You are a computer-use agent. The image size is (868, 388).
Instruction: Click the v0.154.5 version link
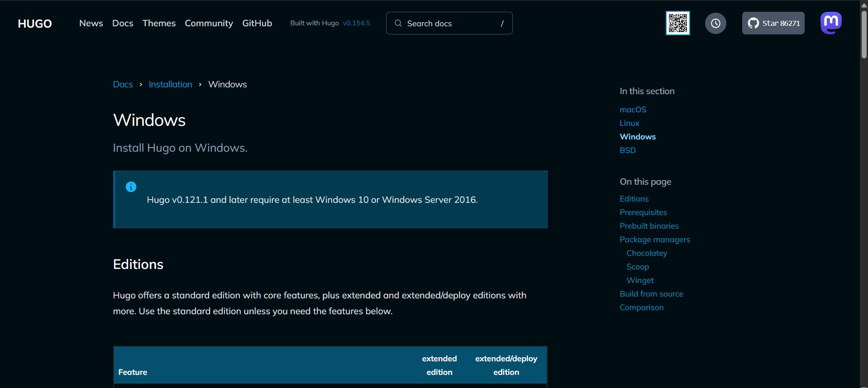pos(356,23)
